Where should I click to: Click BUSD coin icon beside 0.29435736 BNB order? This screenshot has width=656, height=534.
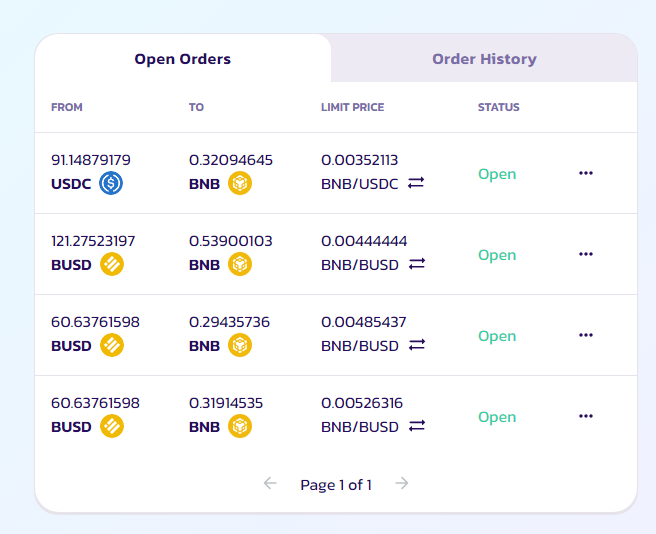[112, 345]
